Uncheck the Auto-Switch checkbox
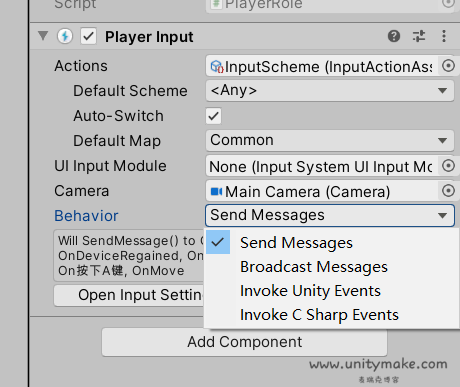Screen dimensions: 460x387 tap(213, 116)
